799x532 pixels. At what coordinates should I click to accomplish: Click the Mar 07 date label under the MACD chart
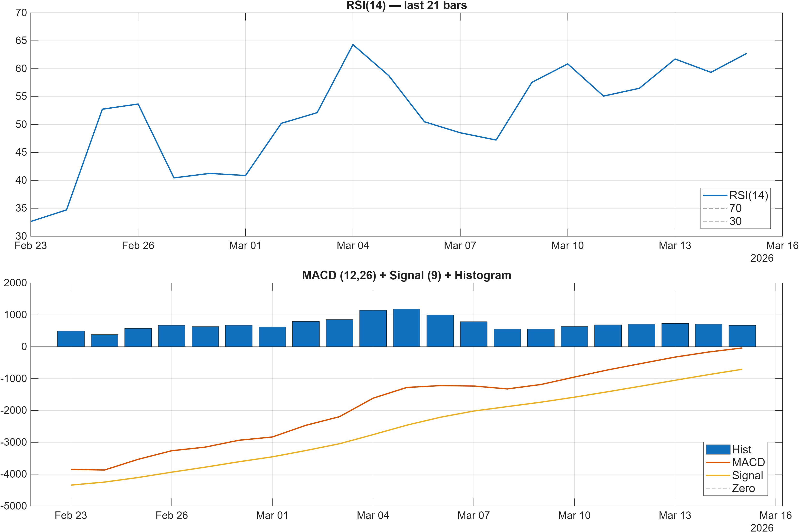pos(474,515)
